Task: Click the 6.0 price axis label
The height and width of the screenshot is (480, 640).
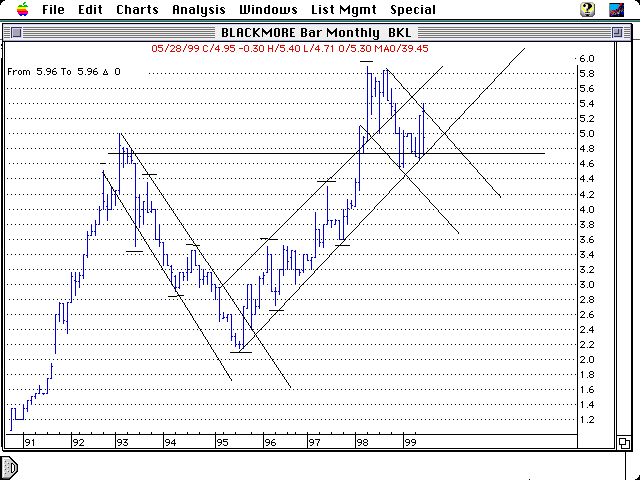Action: click(587, 59)
